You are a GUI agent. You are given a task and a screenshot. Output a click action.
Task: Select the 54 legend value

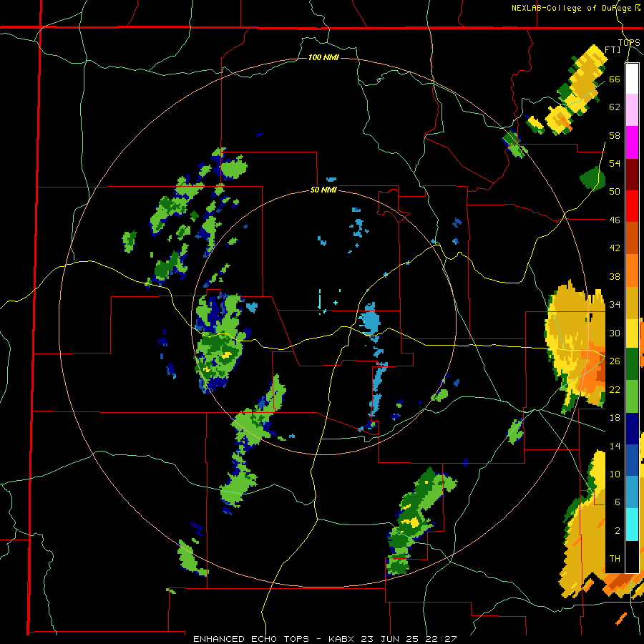coord(615,163)
